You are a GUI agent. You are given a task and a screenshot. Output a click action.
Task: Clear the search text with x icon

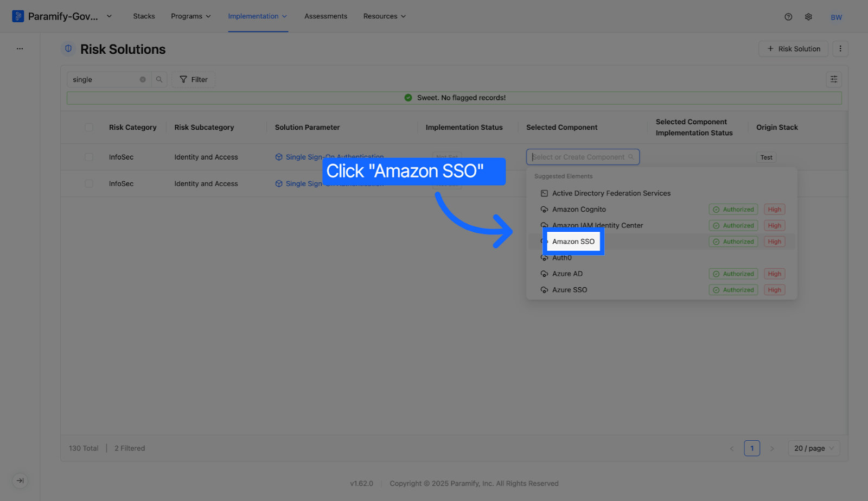point(143,79)
